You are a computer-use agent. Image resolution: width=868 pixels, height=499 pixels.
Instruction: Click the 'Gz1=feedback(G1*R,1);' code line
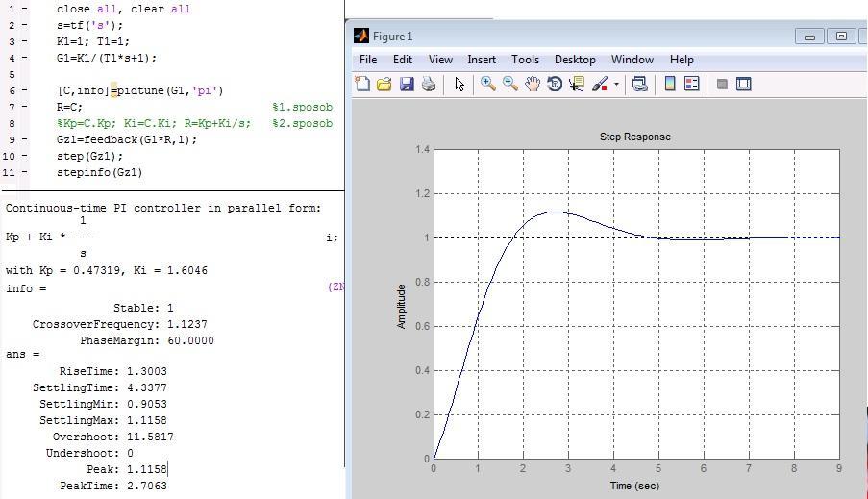pos(127,139)
